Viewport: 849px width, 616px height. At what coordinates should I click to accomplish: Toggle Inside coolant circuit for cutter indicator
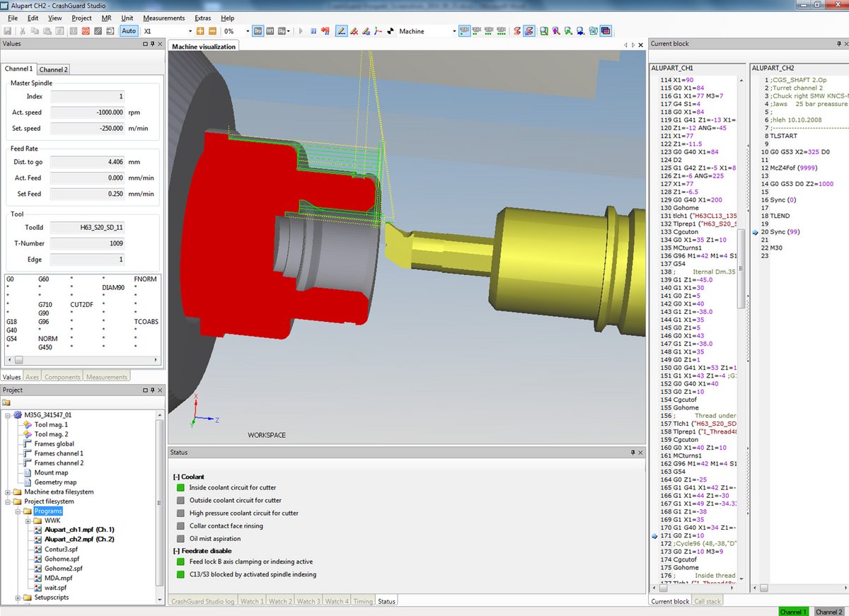point(180,488)
